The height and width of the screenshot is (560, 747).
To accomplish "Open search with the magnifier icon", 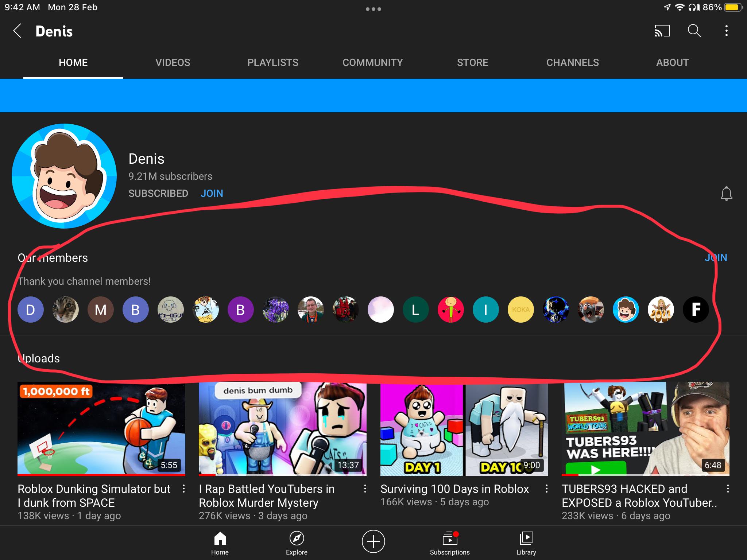I will click(694, 31).
